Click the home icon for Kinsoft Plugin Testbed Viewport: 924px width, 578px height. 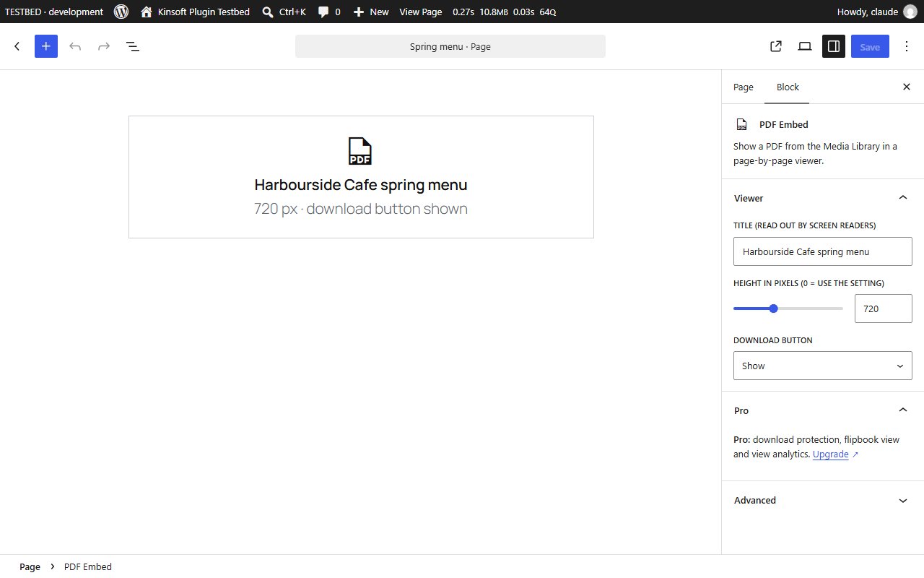pyautogui.click(x=147, y=12)
